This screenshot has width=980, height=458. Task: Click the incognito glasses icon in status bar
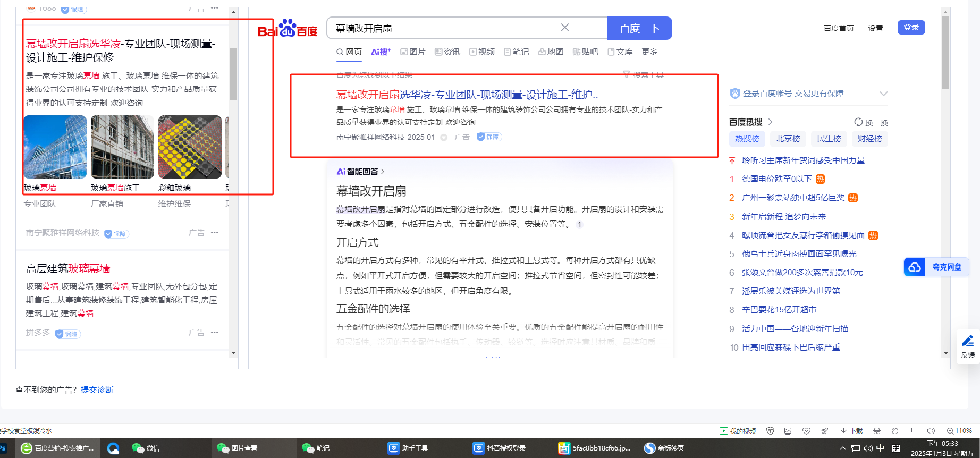pos(877,431)
